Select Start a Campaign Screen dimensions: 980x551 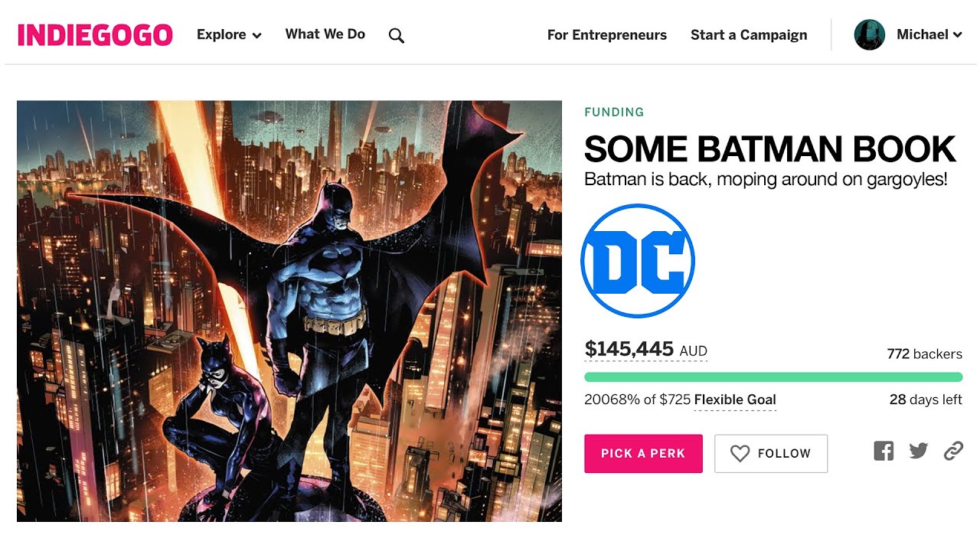748,35
